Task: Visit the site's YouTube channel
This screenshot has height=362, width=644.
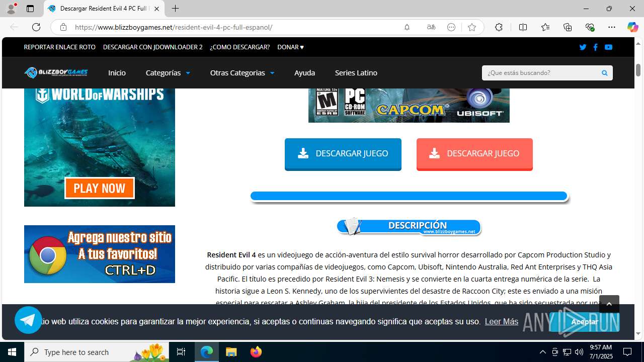Action: [608, 47]
